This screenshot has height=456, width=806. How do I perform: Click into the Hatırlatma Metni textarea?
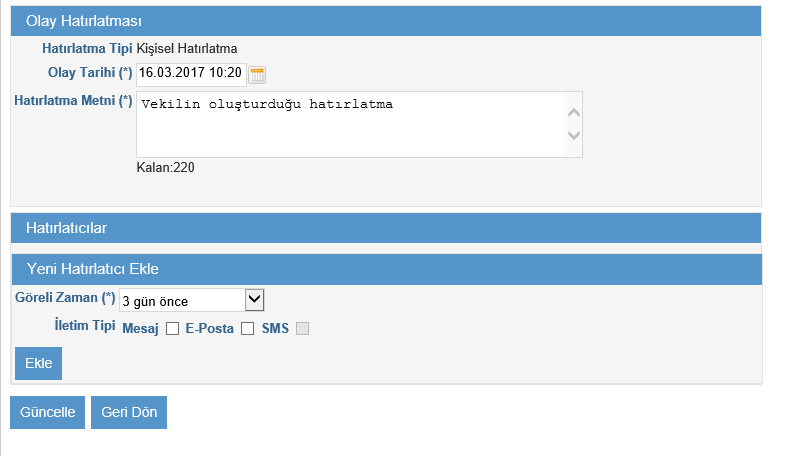tap(351, 124)
